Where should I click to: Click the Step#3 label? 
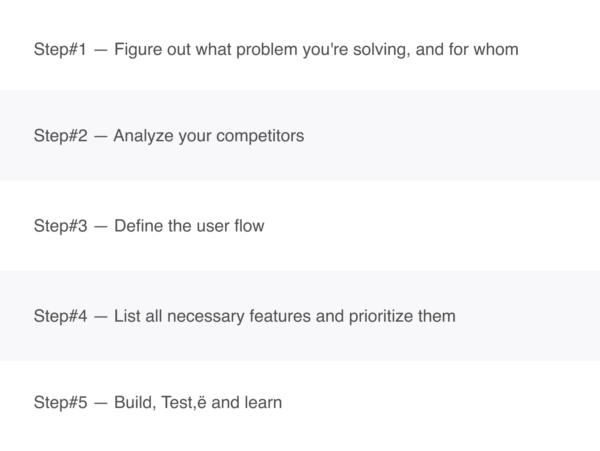point(60,226)
